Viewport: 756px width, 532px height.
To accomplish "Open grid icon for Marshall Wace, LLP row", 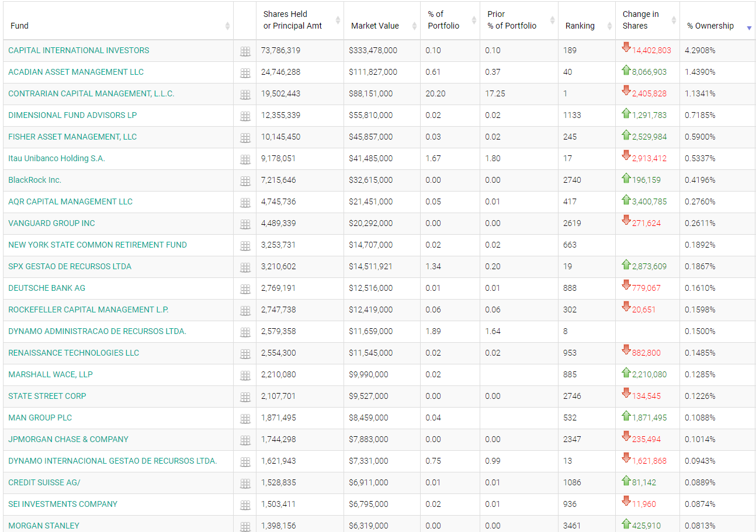I will [x=245, y=375].
